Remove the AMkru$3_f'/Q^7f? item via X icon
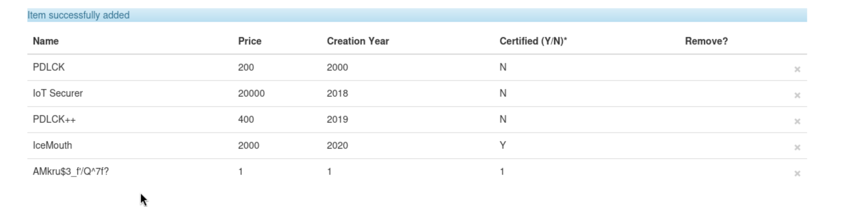This screenshot has height=207, width=868. (x=797, y=173)
